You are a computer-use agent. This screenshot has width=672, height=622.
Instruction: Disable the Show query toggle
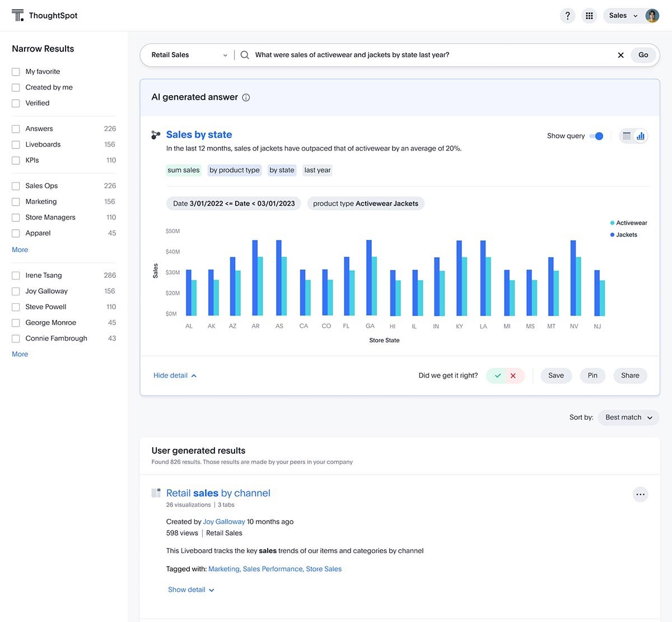(596, 136)
